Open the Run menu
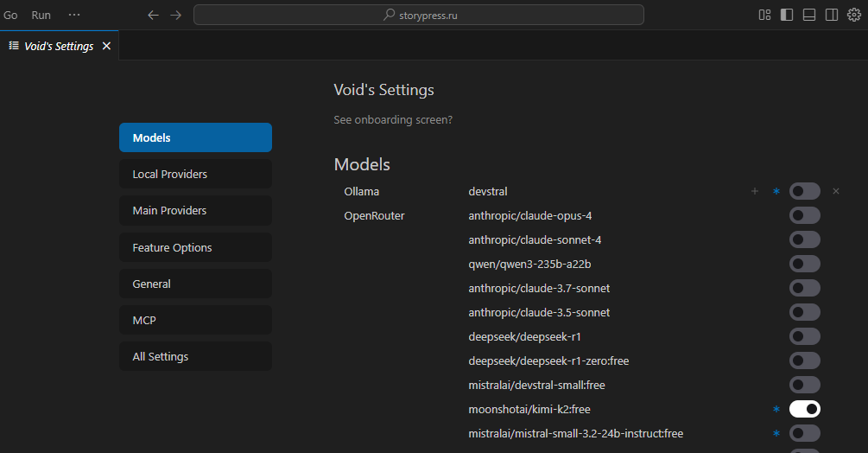The width and height of the screenshot is (868, 453). click(x=41, y=15)
